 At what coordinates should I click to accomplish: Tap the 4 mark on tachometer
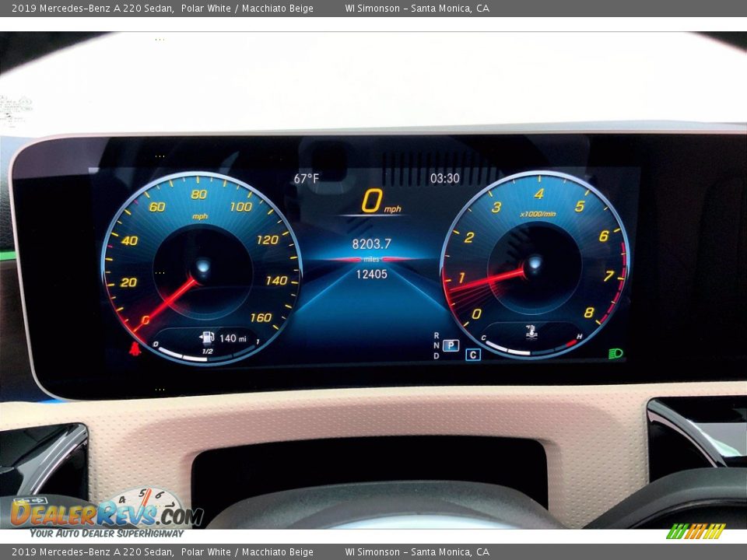tap(538, 194)
